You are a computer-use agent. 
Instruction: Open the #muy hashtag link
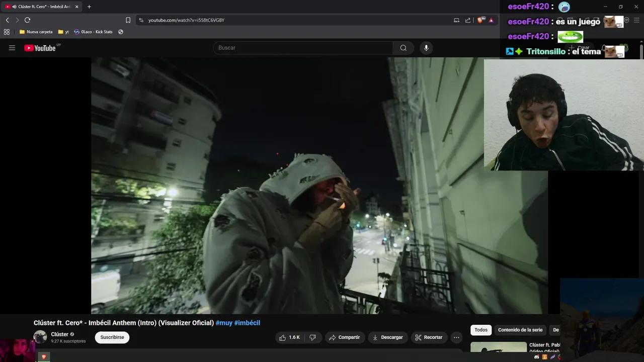tap(224, 323)
